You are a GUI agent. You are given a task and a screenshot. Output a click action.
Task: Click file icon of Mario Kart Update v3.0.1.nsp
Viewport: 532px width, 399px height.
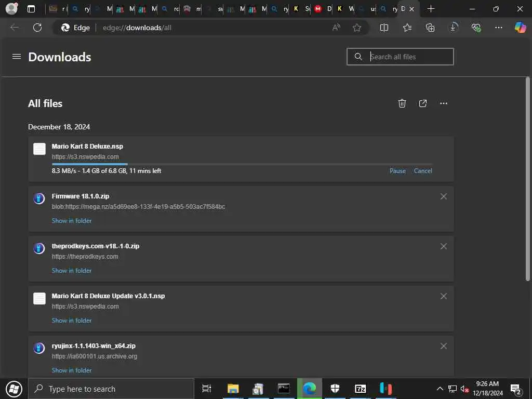tap(39, 298)
